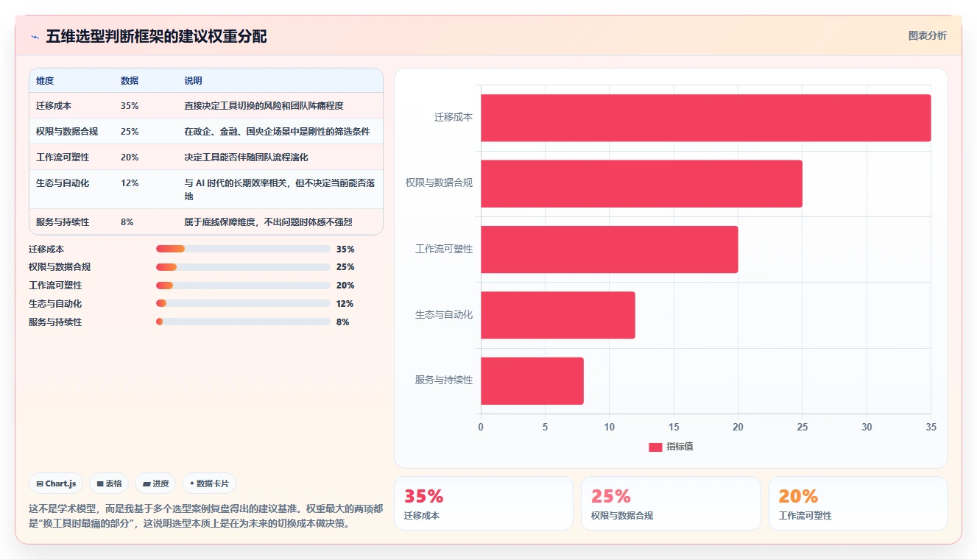Click the 维度 column header
977x560 pixels.
tap(45, 81)
